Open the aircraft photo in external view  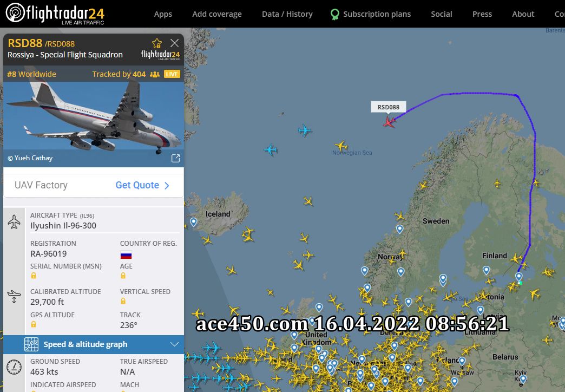coord(175,158)
